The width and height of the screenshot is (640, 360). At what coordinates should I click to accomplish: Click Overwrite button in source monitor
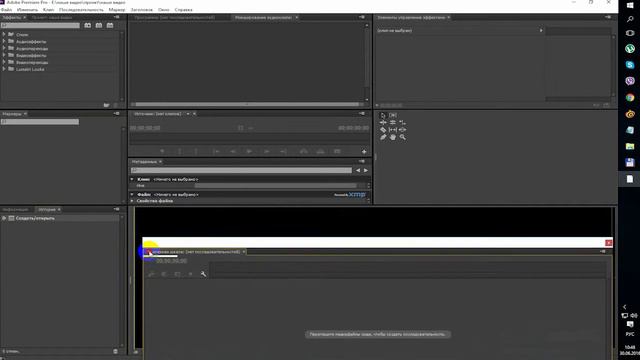pos(320,151)
